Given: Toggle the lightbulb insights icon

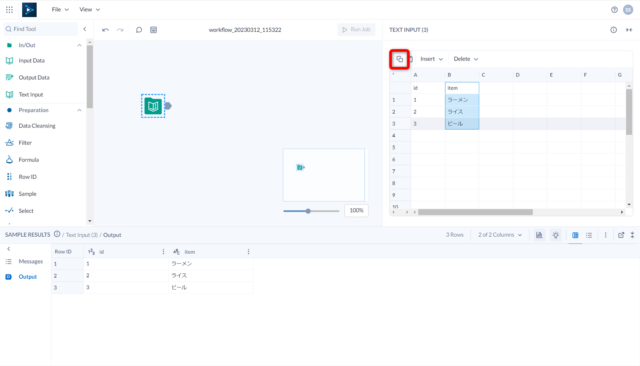Looking at the screenshot, I should click(x=556, y=235).
